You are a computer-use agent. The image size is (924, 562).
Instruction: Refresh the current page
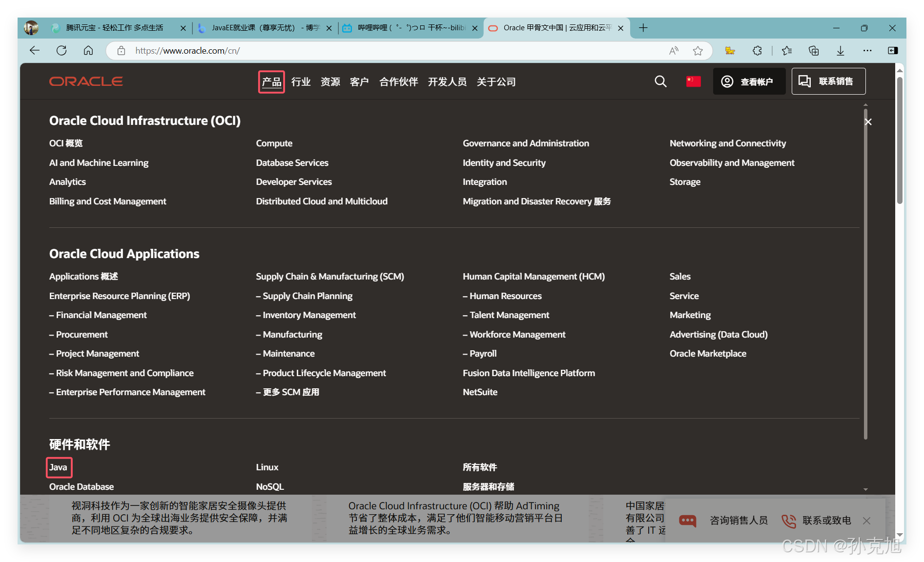pos(62,51)
